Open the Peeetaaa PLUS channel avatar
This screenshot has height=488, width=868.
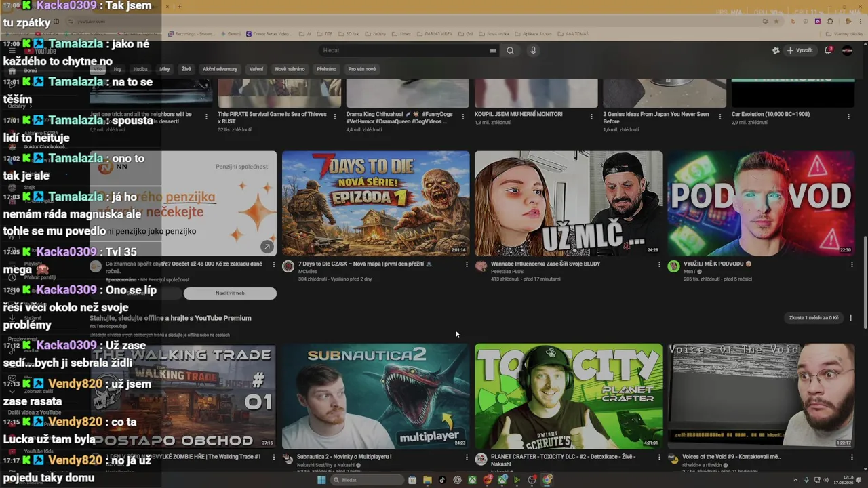pos(481,266)
